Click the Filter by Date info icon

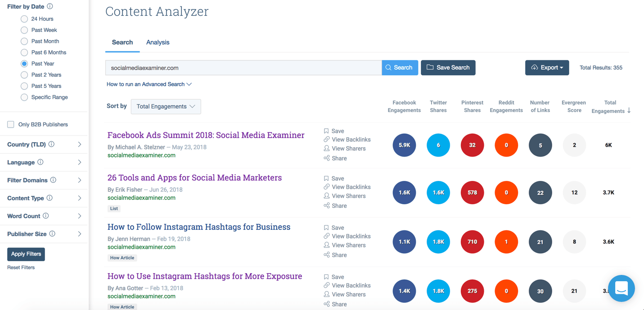[x=50, y=6]
